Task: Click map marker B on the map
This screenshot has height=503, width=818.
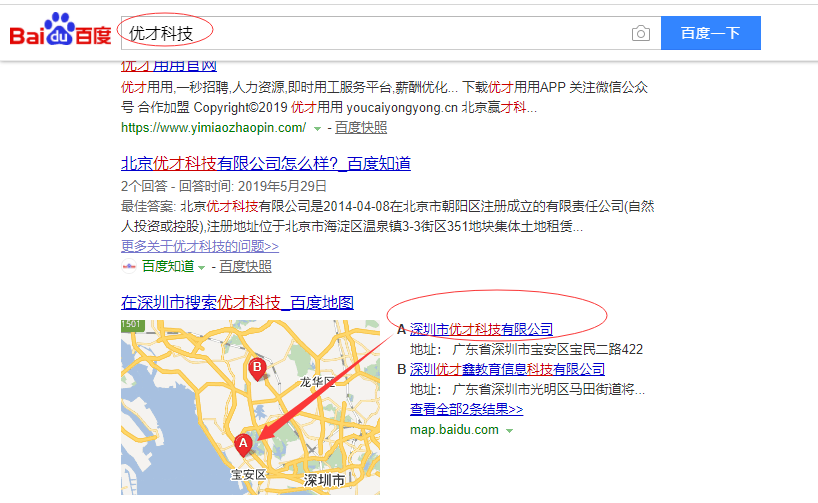Action: point(257,369)
